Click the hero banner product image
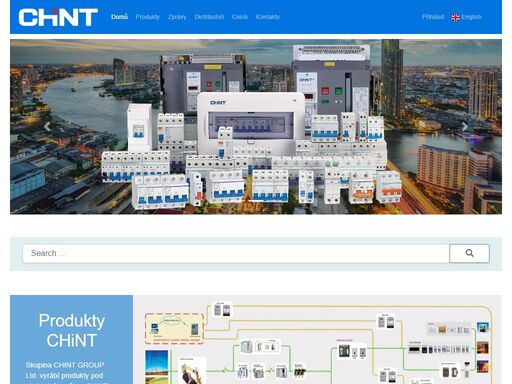Screen dimensions: 512x384 [256, 127]
